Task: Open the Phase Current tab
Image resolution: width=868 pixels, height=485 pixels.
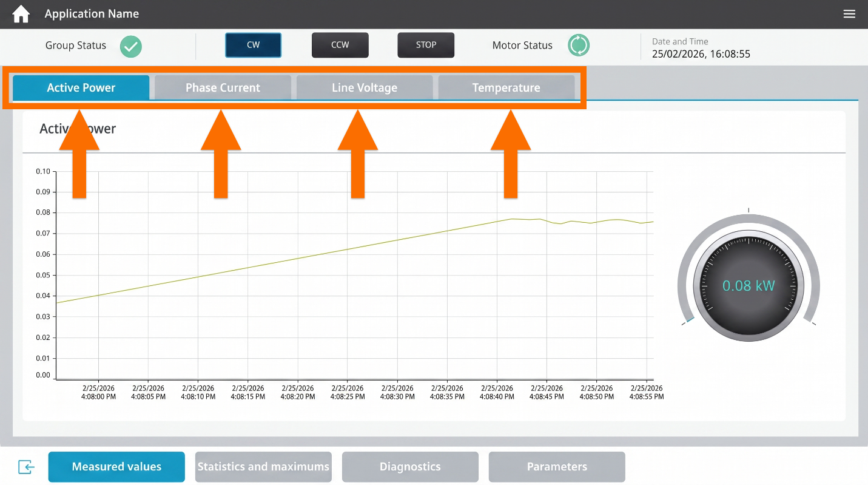Action: tap(223, 87)
